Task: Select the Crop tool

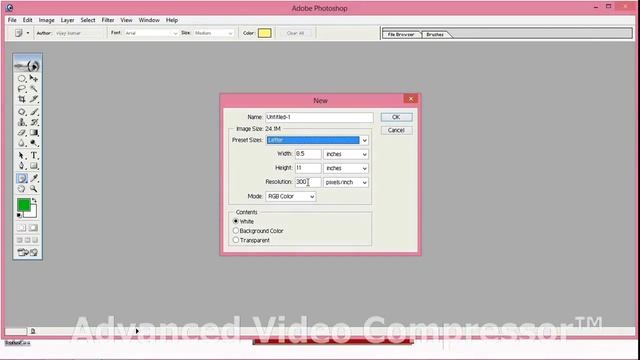Action: point(22,99)
